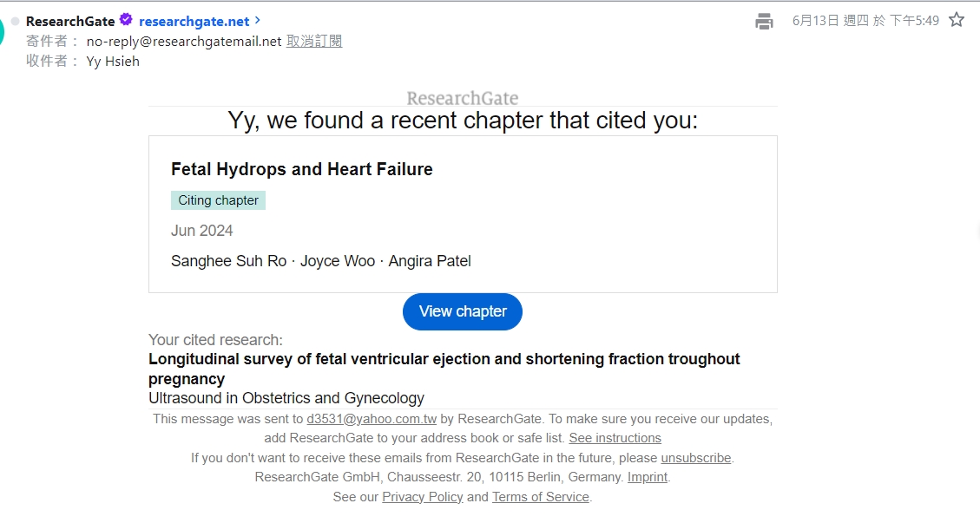Click the Citing chapter badge
980x523 pixels.
(218, 200)
